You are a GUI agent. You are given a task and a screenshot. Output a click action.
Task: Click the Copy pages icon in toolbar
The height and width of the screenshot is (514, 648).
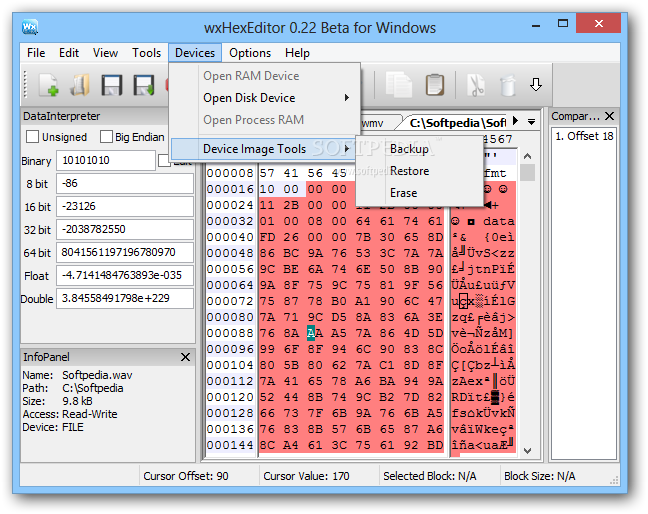pos(398,85)
